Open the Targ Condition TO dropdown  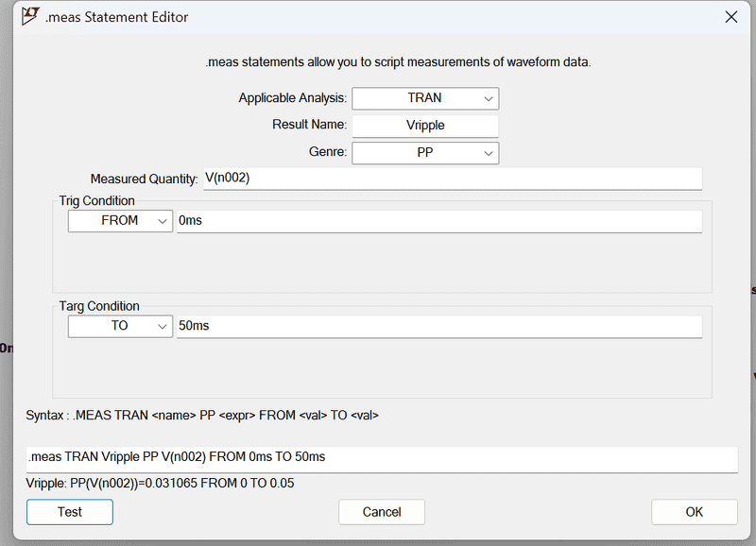coord(120,326)
